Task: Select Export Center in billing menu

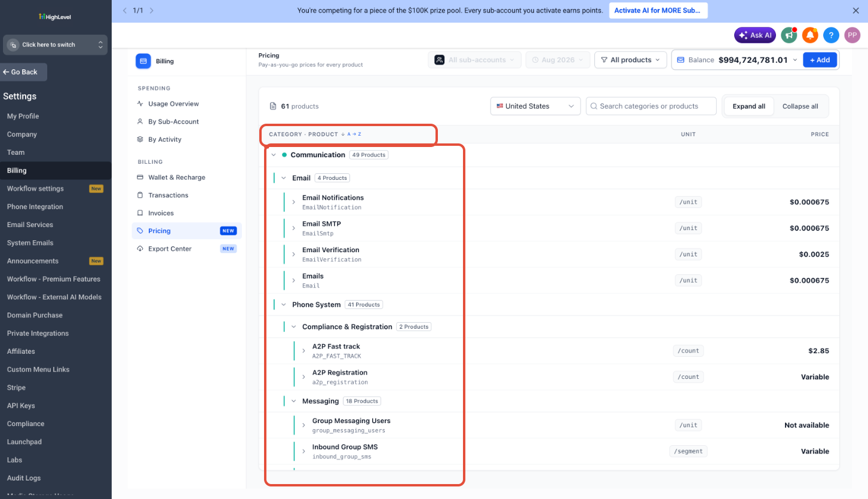Action: pos(170,249)
